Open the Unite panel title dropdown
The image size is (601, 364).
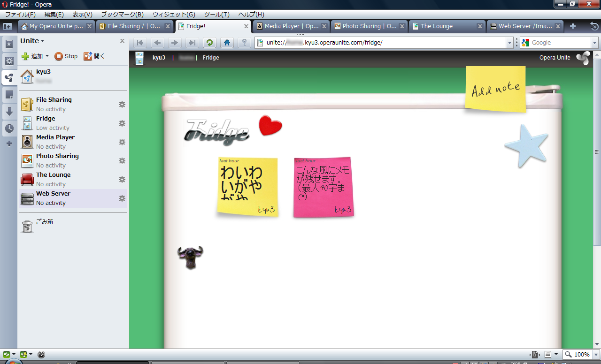coord(32,41)
